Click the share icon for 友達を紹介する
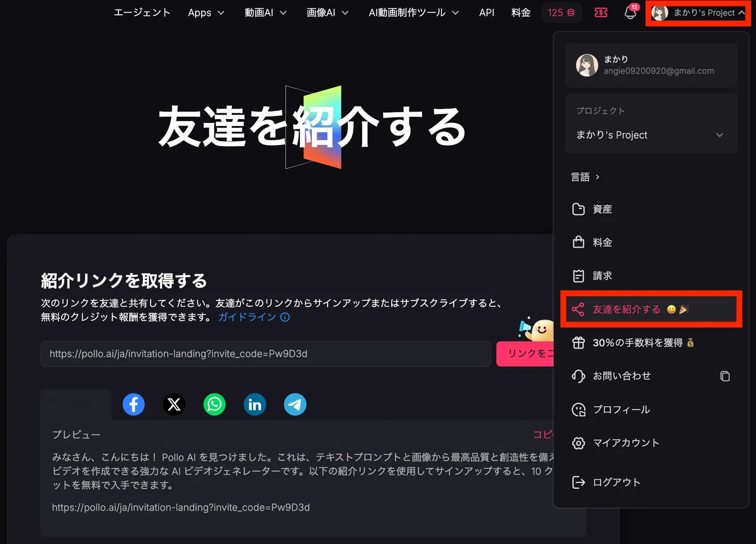Image resolution: width=756 pixels, height=544 pixels. [x=578, y=310]
